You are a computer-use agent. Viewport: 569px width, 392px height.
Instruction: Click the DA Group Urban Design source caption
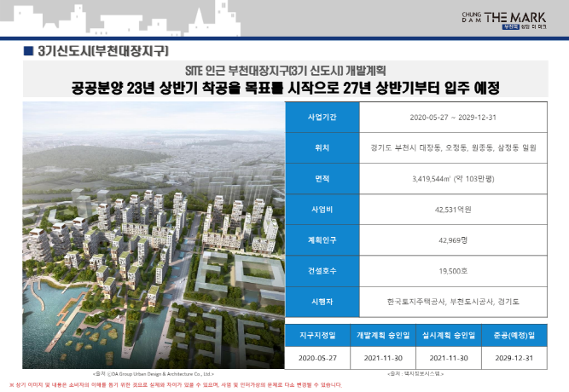pyautogui.click(x=153, y=374)
